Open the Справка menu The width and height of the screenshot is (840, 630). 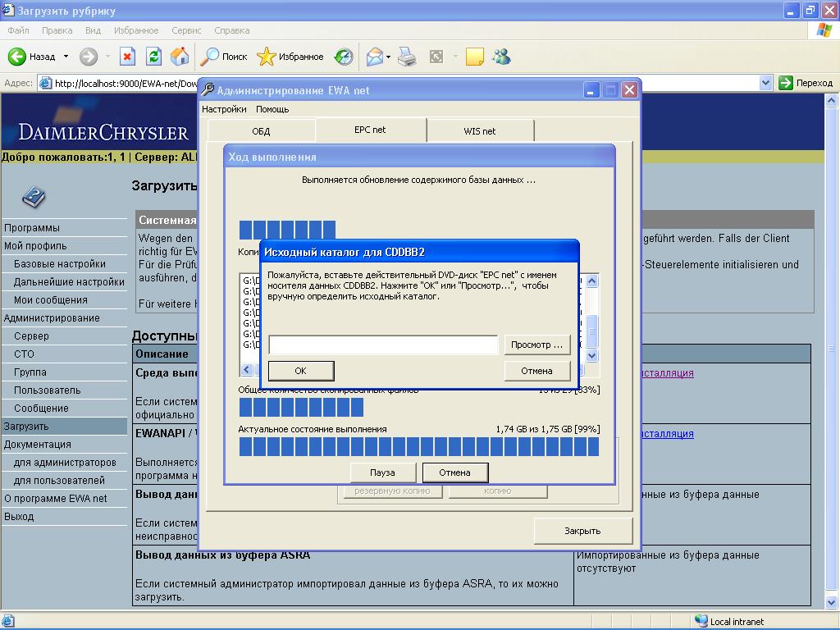tap(232, 30)
